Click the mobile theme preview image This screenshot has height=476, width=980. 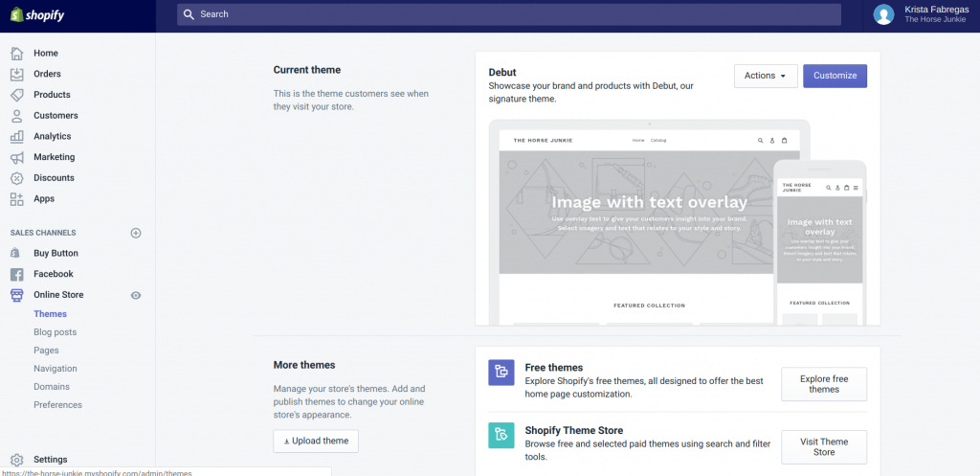(x=819, y=242)
